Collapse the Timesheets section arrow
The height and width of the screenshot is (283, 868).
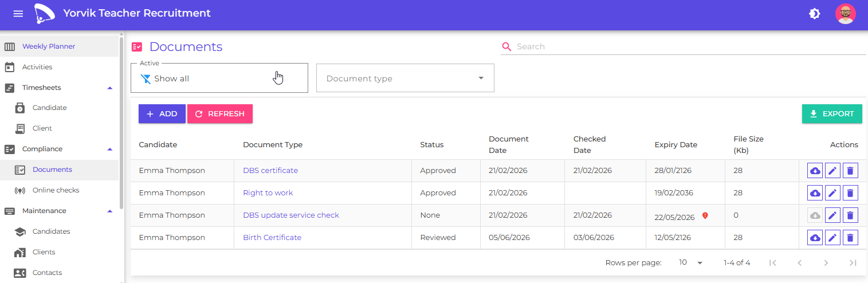[x=110, y=88]
